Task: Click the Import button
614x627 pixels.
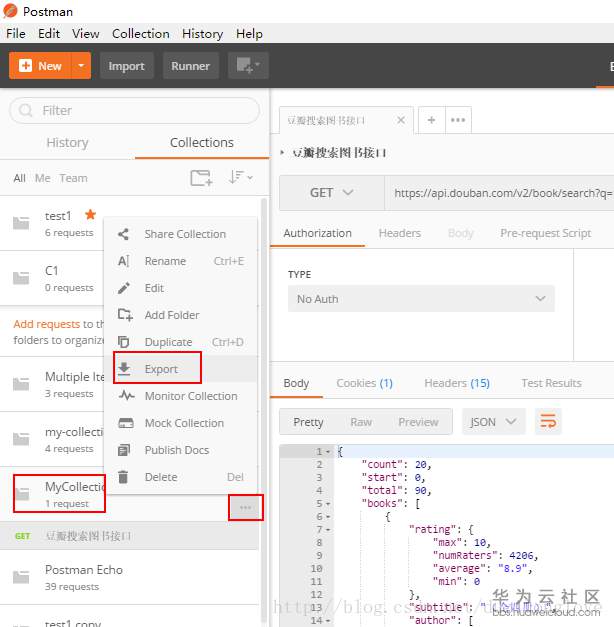Action: (x=126, y=66)
